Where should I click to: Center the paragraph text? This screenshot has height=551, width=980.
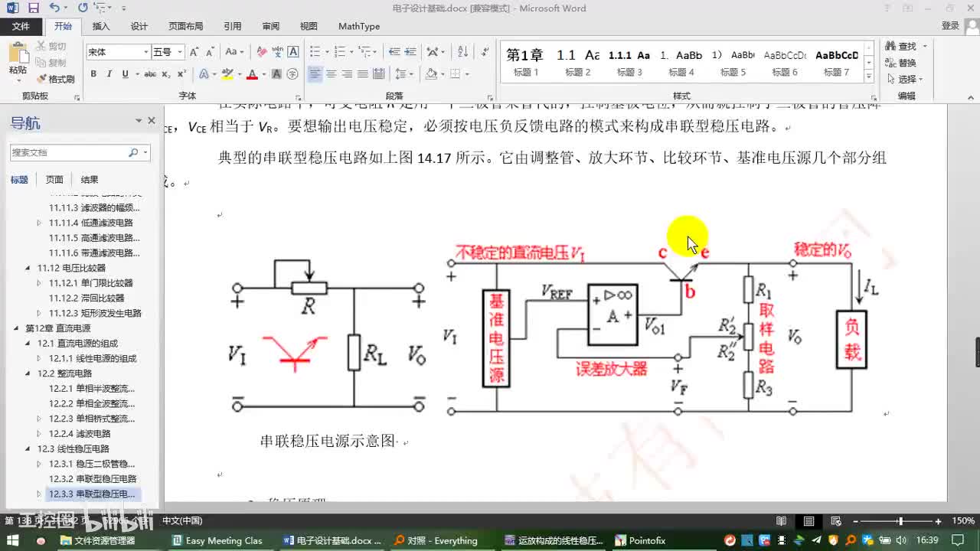(331, 74)
